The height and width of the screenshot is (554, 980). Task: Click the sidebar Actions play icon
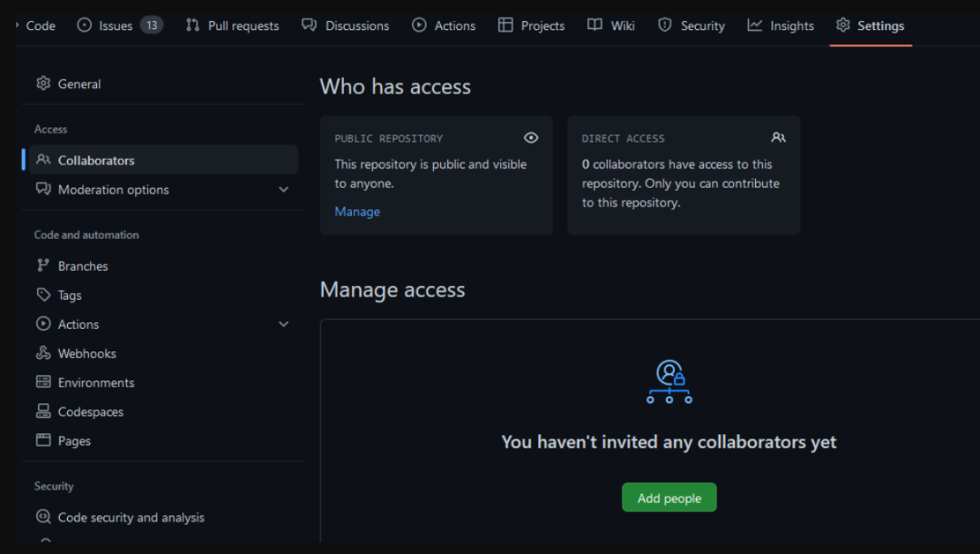coord(44,323)
